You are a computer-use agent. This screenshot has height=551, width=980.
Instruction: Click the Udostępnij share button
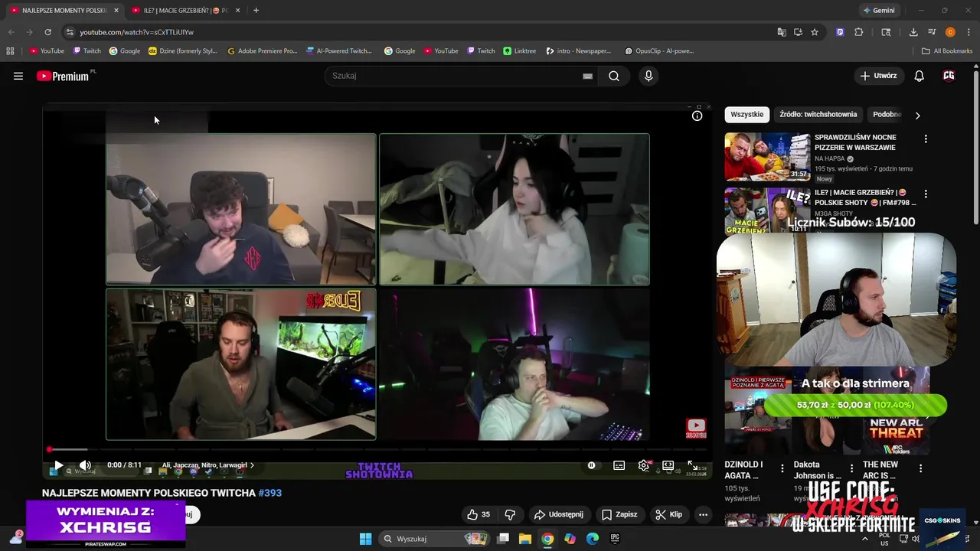click(x=559, y=514)
